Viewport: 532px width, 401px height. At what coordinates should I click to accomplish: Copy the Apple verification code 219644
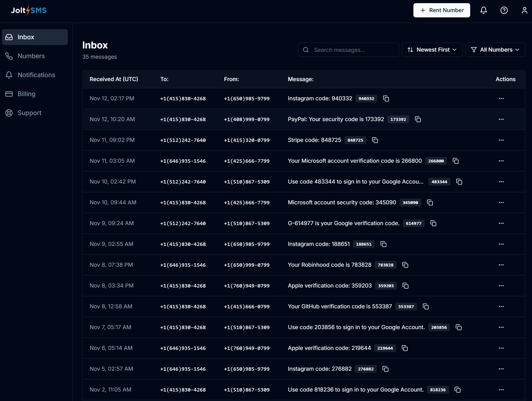point(404,348)
